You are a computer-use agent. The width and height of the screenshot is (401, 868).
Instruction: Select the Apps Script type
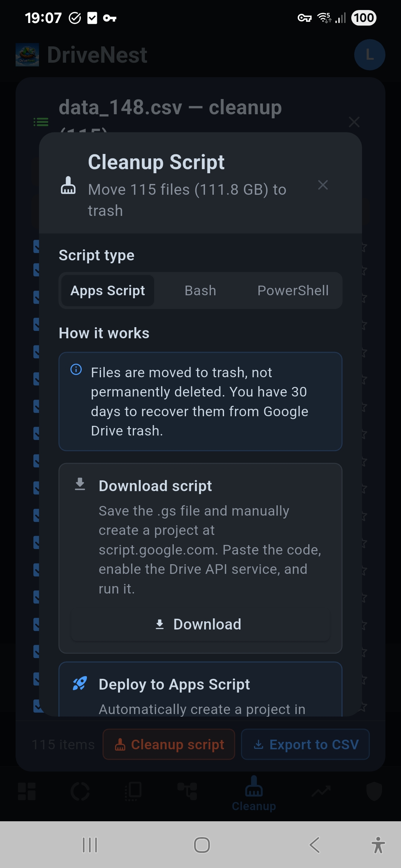108,290
